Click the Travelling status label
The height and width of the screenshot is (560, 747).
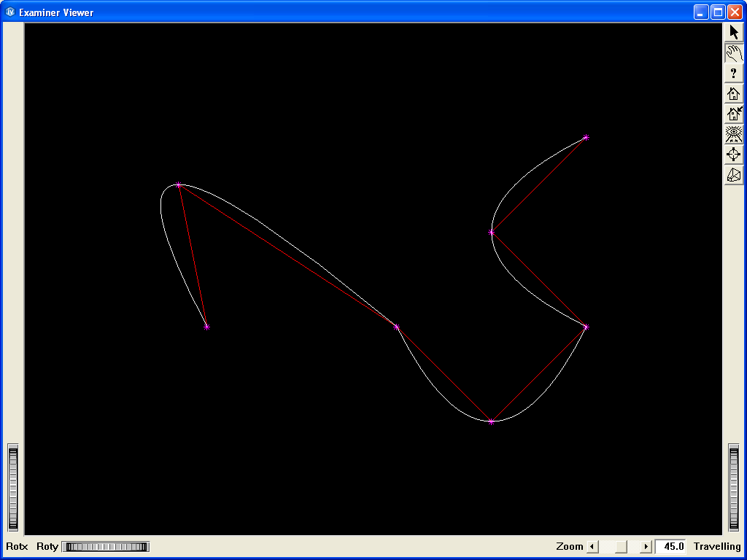click(716, 546)
